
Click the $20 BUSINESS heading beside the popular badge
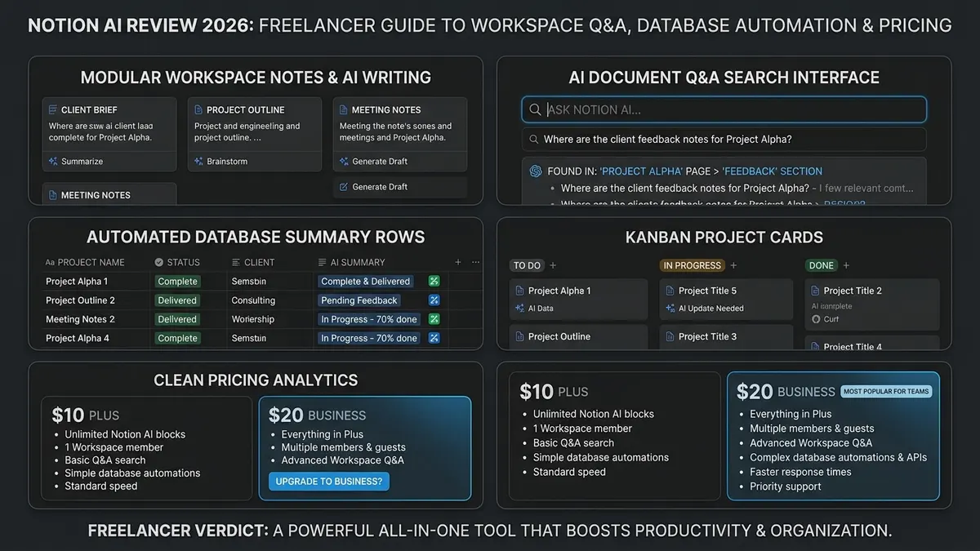pos(786,391)
